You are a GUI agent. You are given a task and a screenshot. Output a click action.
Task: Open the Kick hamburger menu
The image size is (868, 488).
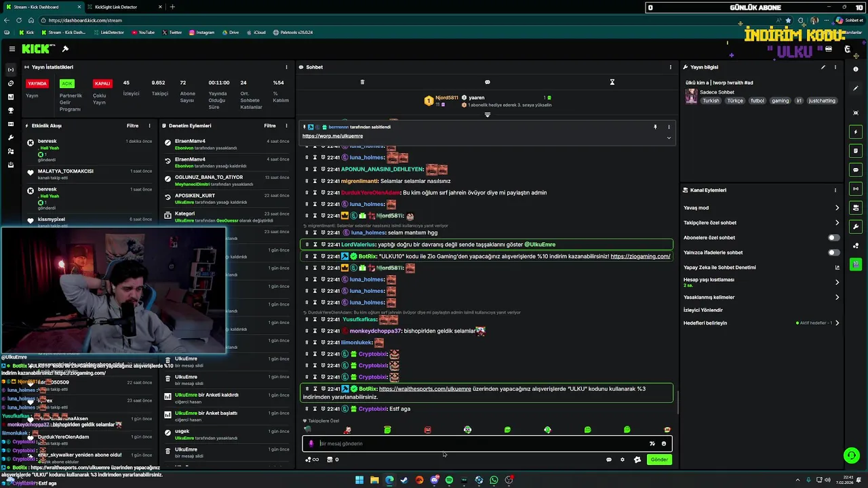[x=12, y=49]
